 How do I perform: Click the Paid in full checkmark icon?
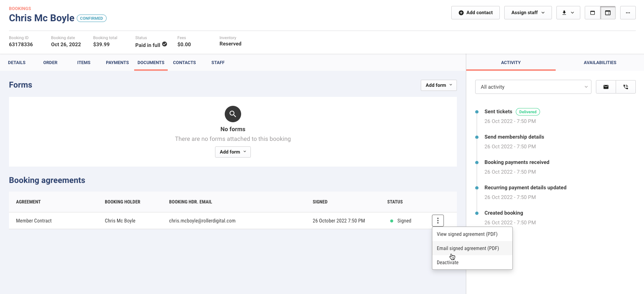(165, 44)
